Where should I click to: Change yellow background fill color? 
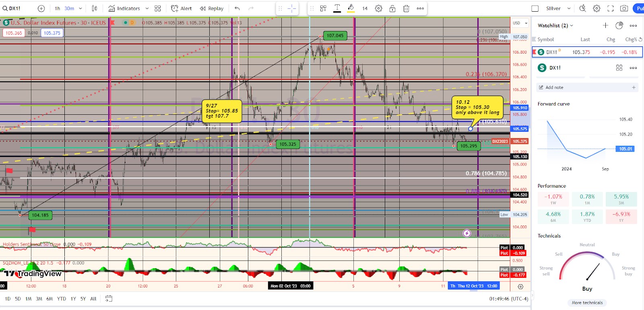tap(351, 8)
